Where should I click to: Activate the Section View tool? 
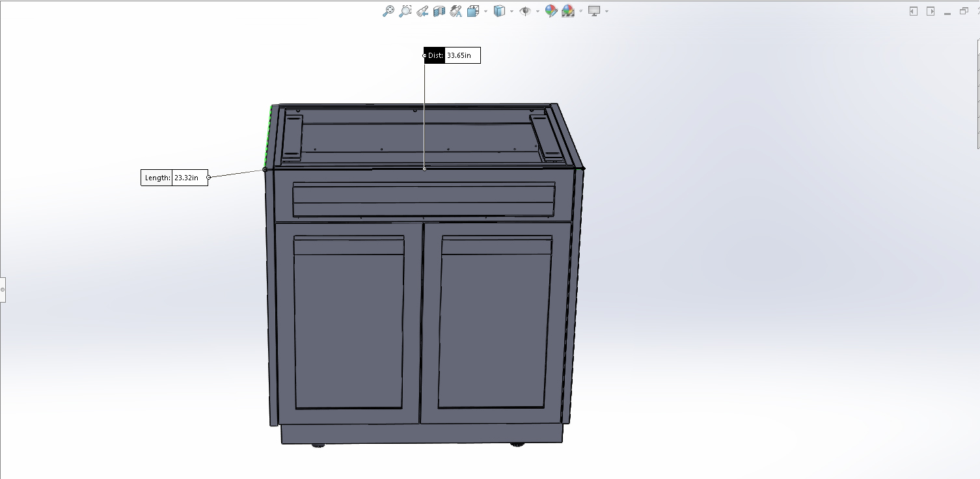point(439,11)
